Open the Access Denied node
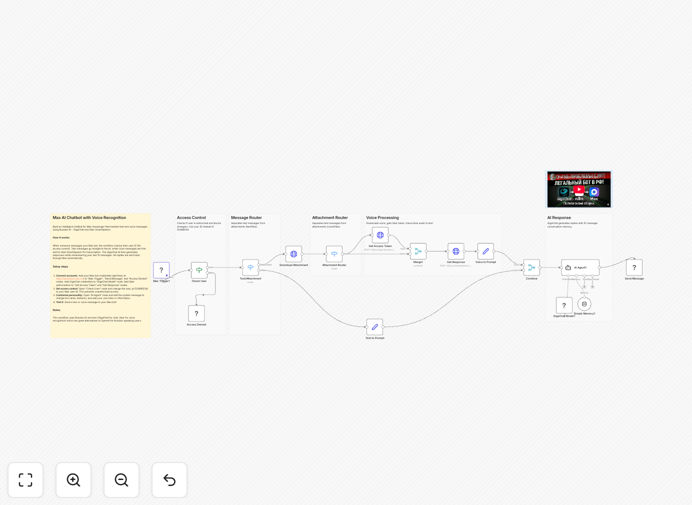 tap(196, 313)
